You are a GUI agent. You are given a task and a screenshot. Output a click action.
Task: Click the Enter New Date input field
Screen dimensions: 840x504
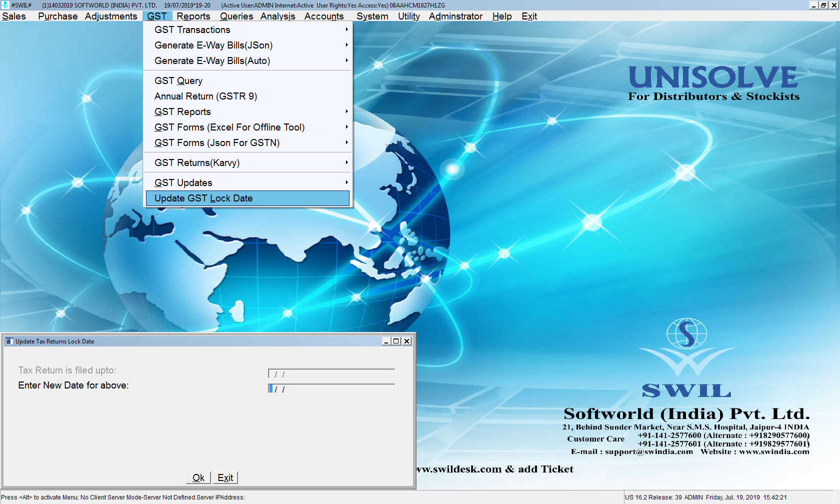(331, 388)
